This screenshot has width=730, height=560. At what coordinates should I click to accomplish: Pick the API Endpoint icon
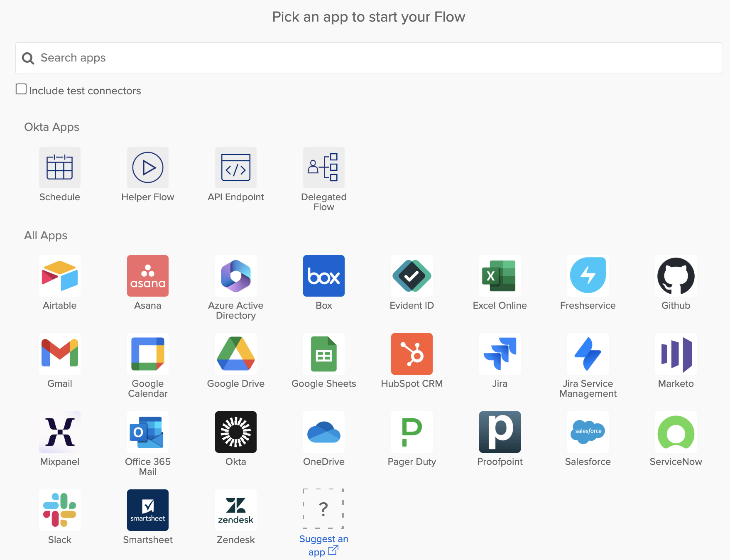point(235,167)
